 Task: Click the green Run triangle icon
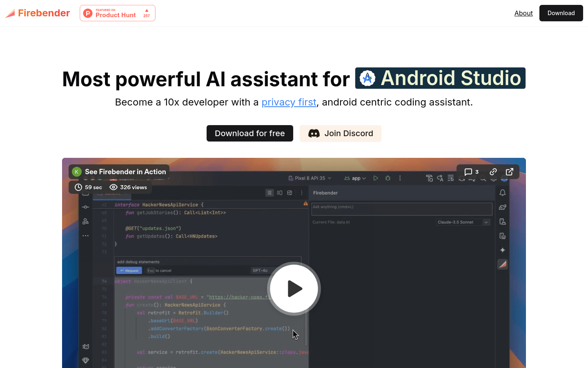(376, 178)
